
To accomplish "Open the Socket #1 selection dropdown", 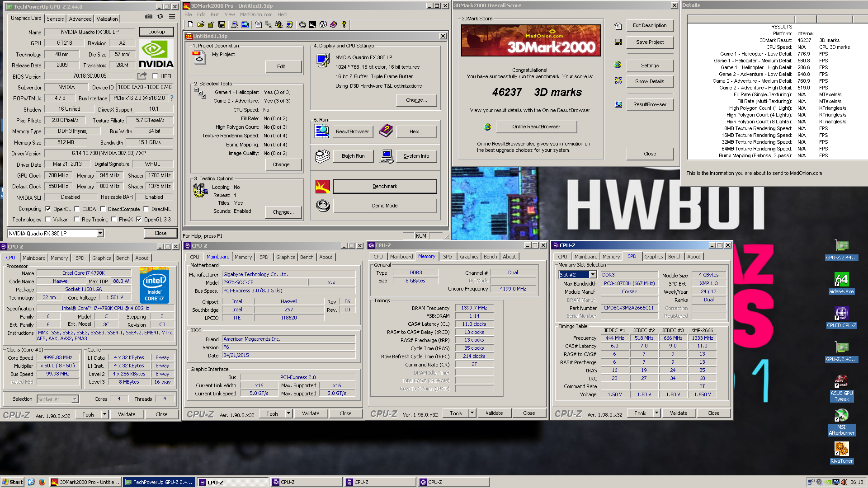I will click(75, 399).
